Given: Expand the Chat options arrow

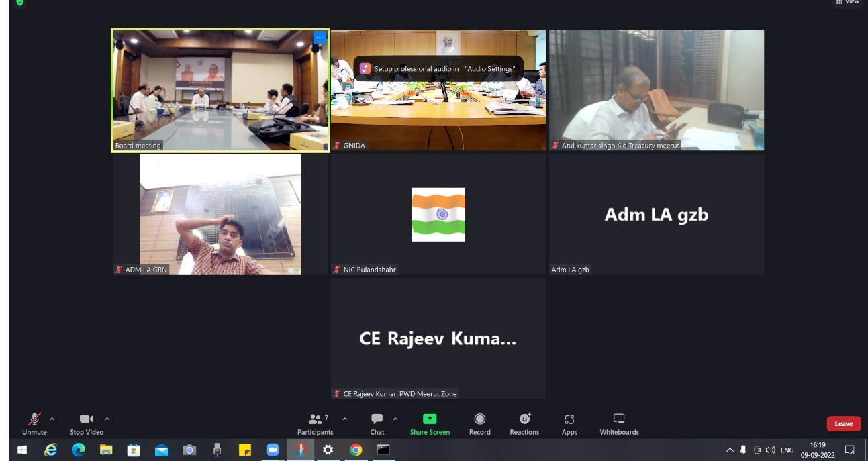Looking at the screenshot, I should [x=395, y=419].
